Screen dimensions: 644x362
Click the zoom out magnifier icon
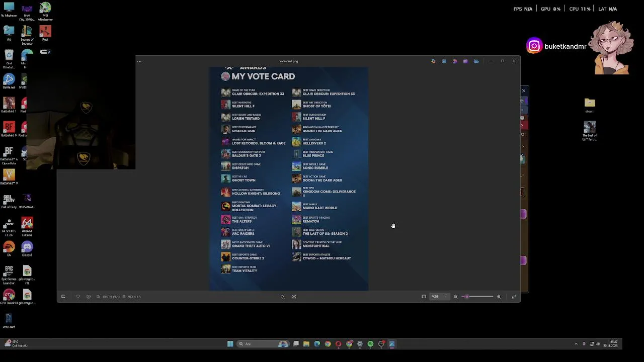pos(456,297)
